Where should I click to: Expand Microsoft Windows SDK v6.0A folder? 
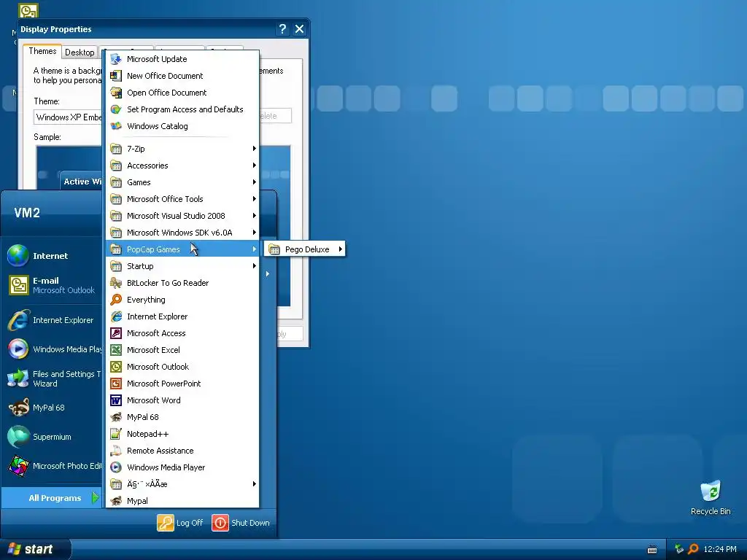click(182, 233)
